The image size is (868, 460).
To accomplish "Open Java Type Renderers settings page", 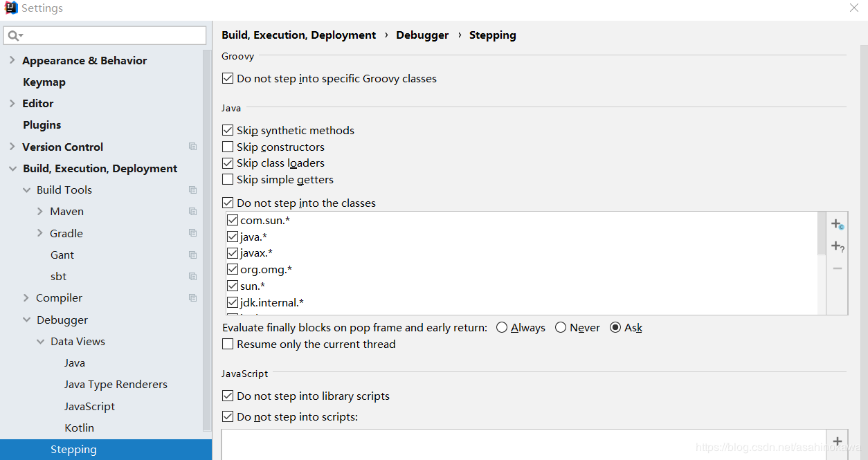I will click(x=116, y=385).
